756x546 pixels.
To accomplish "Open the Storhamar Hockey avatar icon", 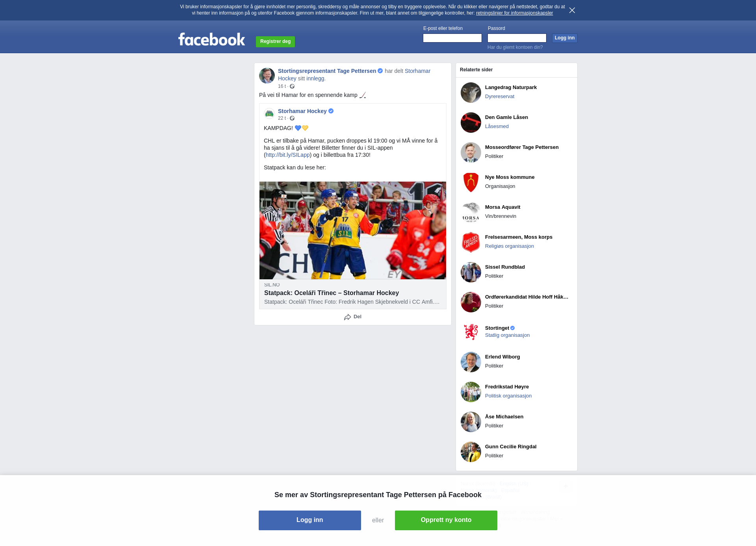I will click(269, 114).
